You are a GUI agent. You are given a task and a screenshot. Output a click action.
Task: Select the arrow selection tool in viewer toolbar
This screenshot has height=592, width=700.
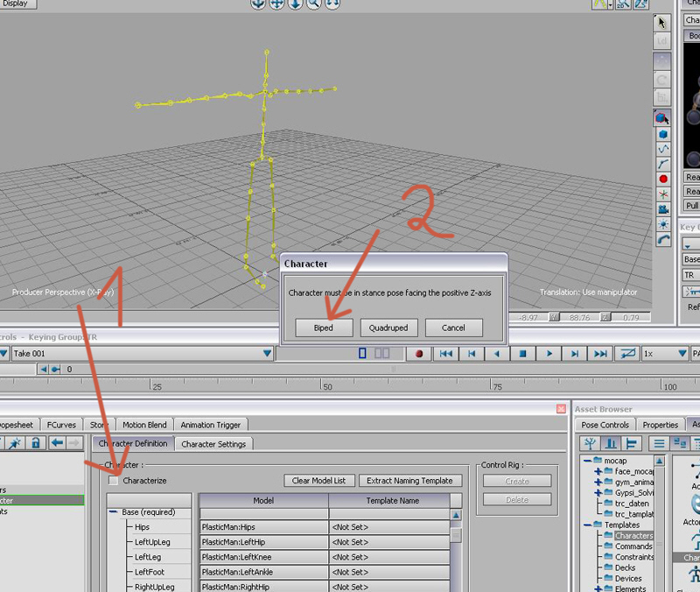pos(663,23)
